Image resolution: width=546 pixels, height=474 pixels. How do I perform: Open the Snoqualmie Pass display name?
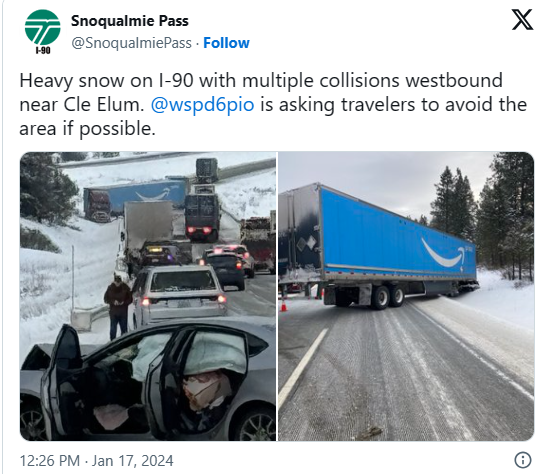(x=130, y=21)
